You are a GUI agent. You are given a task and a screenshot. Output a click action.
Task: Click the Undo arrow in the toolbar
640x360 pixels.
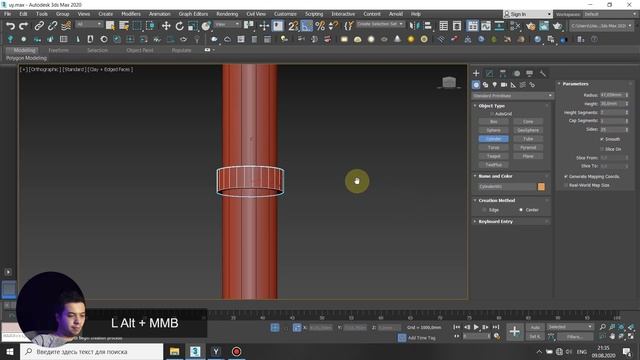10,26
